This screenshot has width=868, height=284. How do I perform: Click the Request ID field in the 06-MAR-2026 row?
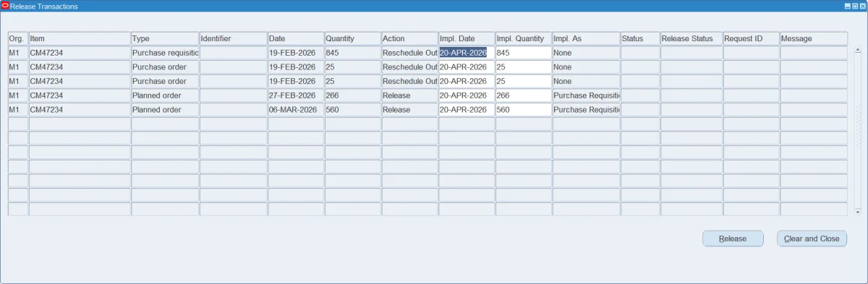coord(752,110)
